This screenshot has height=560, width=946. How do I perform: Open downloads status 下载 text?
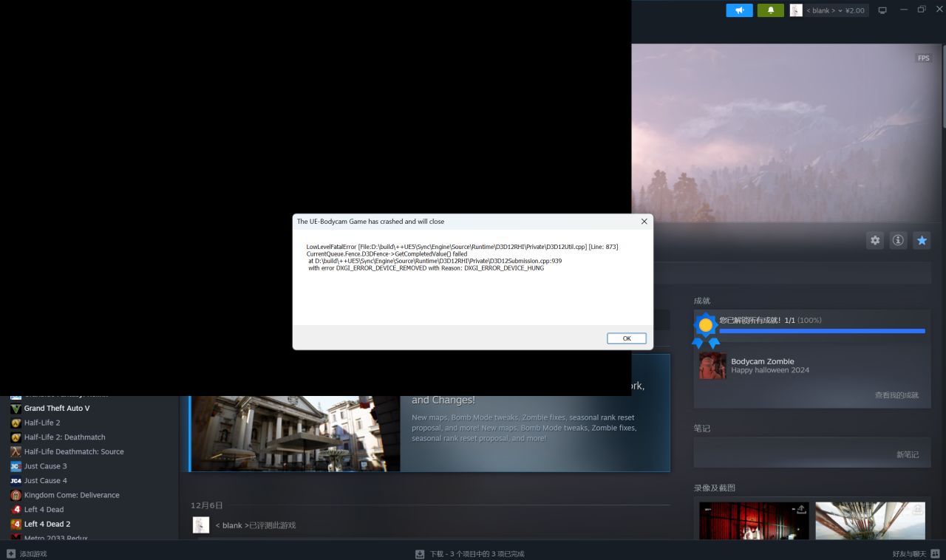point(477,553)
